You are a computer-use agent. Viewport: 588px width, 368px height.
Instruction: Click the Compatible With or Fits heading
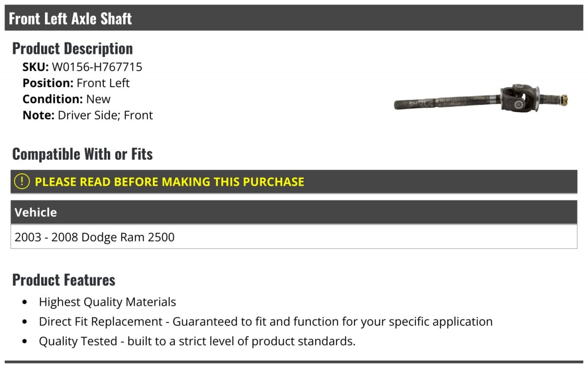(x=82, y=154)
